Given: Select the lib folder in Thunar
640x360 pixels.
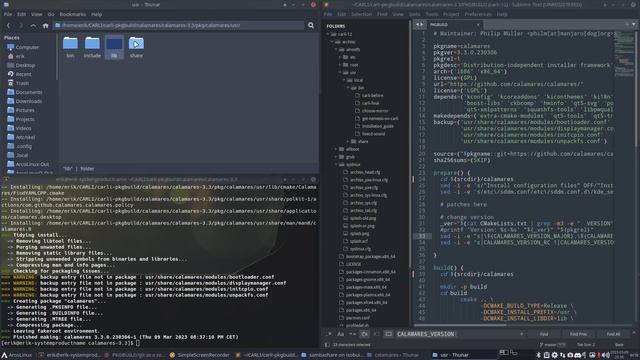Looking at the screenshot, I should click(114, 47).
